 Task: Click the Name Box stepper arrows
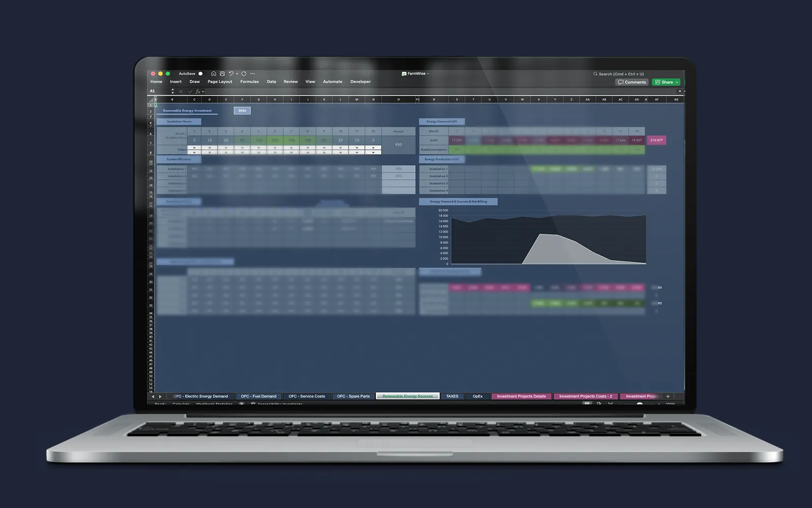coord(173,91)
